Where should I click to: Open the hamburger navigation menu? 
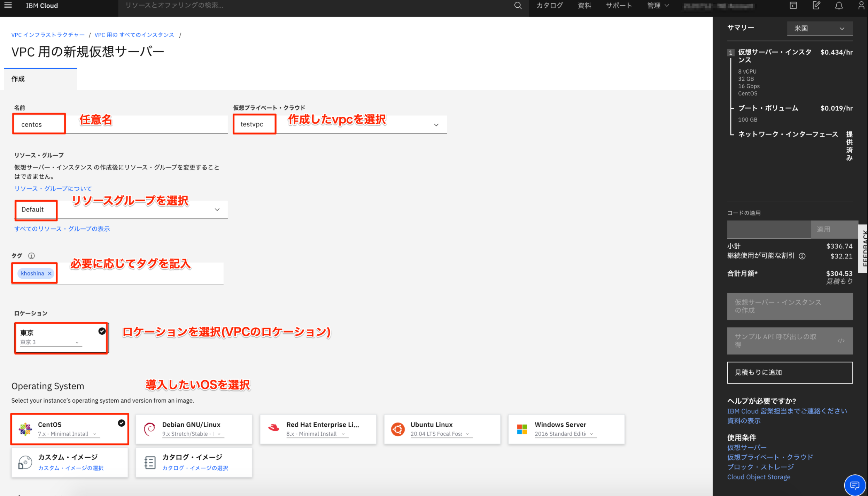click(x=8, y=5)
